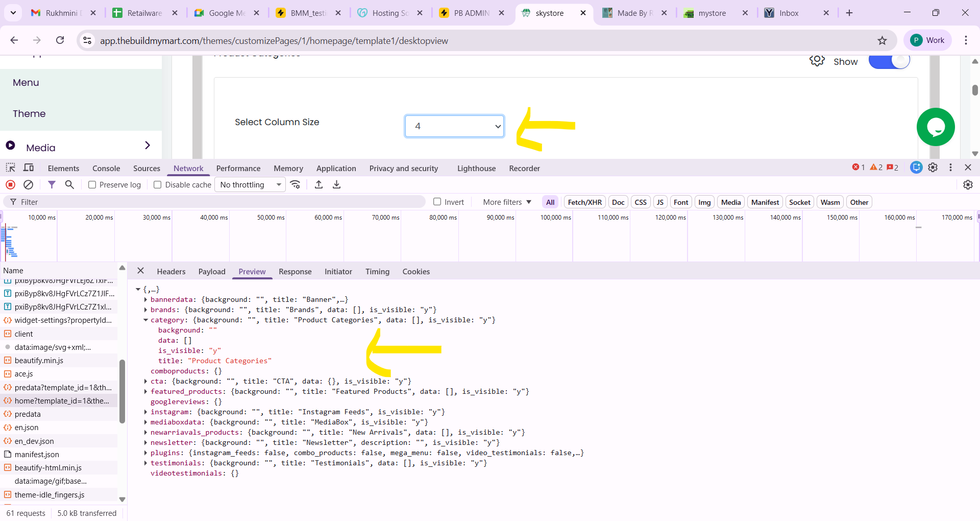The width and height of the screenshot is (980, 521).
Task: Switch to Payload tab
Action: pyautogui.click(x=212, y=272)
